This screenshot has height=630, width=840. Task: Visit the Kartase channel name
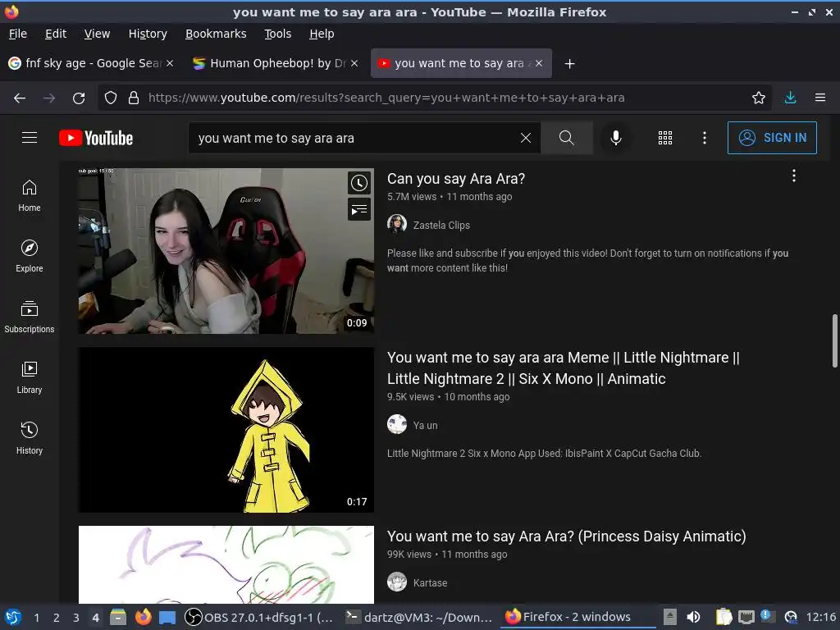(x=430, y=583)
